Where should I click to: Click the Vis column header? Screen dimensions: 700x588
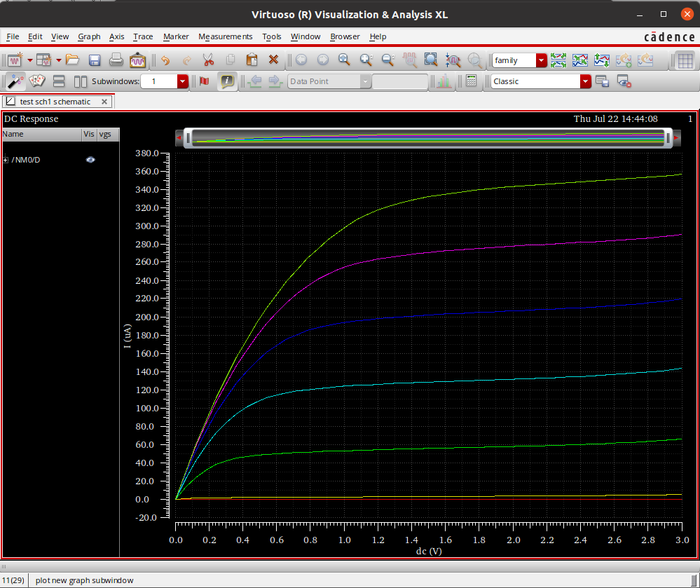tap(89, 135)
